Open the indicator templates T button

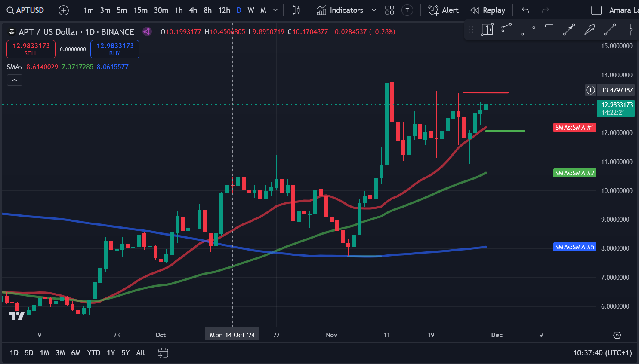[x=407, y=10]
